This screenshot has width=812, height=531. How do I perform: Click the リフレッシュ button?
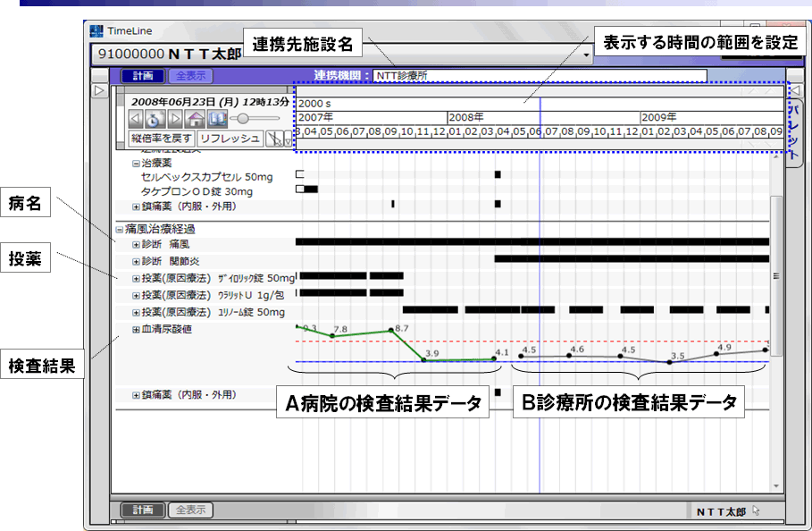point(230,139)
